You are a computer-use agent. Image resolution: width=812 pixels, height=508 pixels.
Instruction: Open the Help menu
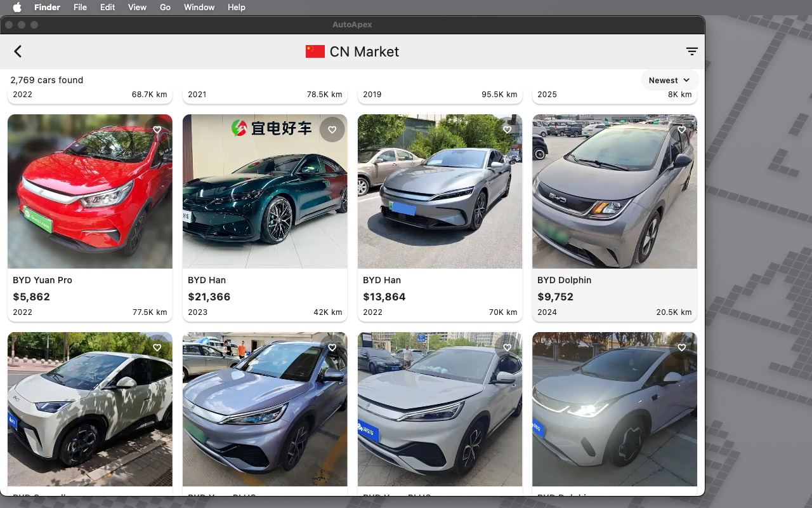237,7
